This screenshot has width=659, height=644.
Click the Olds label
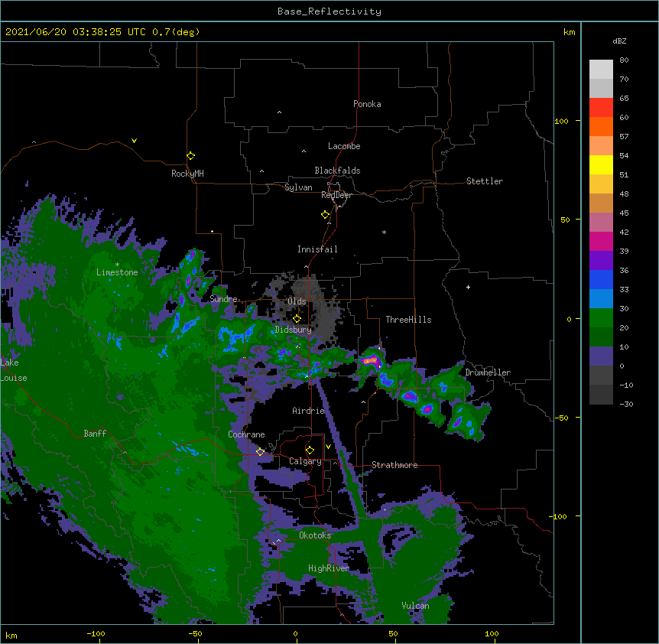[x=297, y=301]
